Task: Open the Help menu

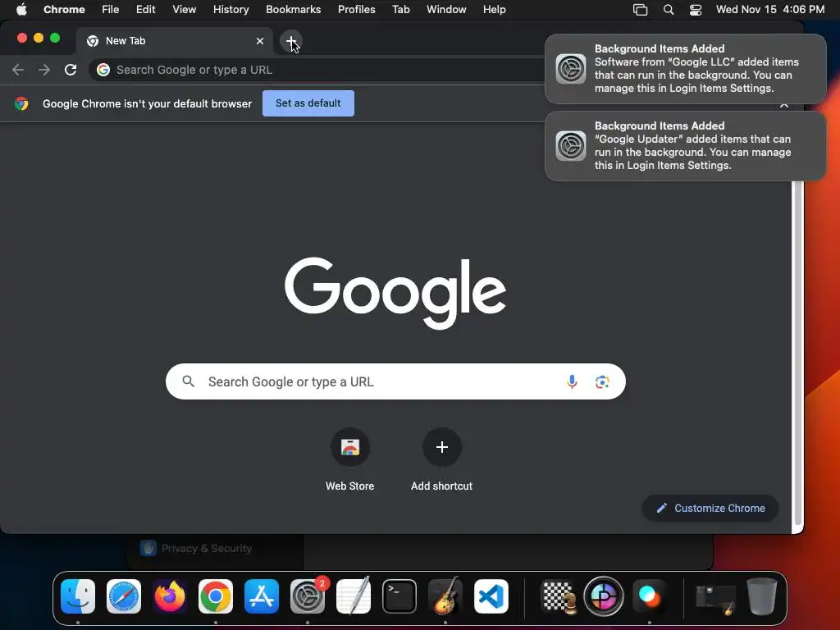Action: (494, 10)
